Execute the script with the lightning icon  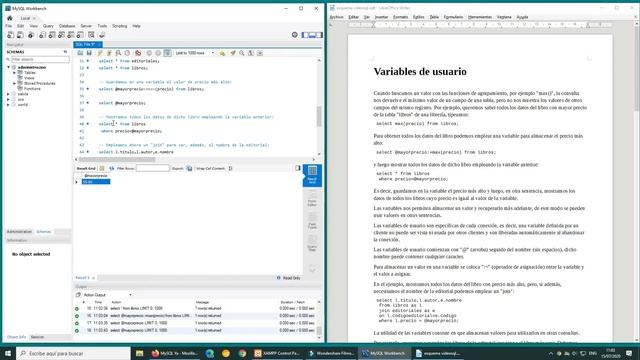tap(100, 53)
